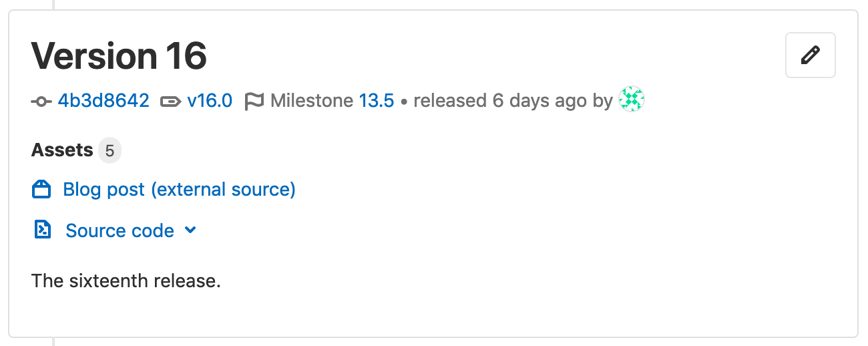Open commit 4b3d8642 link
868x346 pixels.
(x=103, y=101)
